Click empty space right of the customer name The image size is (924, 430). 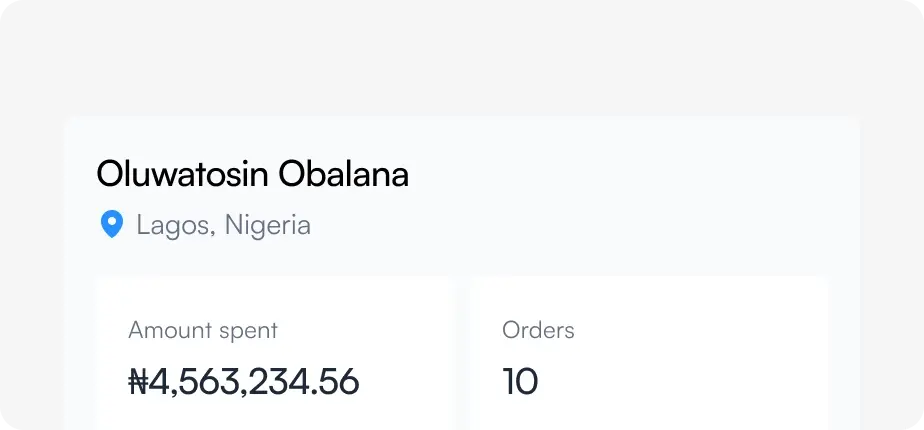[x=620, y=174]
